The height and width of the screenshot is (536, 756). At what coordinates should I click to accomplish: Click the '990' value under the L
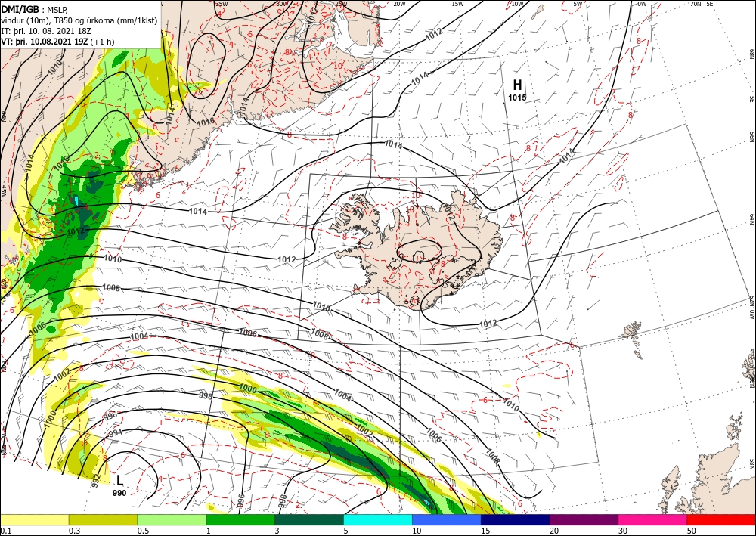pyautogui.click(x=119, y=493)
